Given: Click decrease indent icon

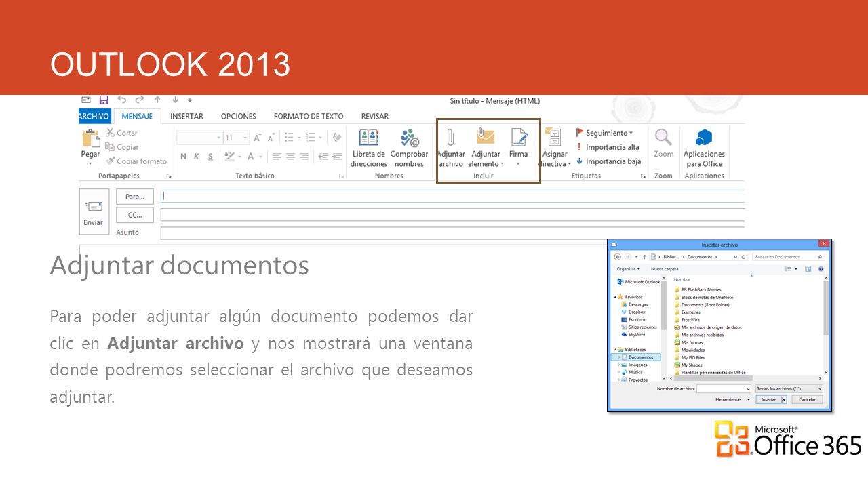Looking at the screenshot, I should pos(323,157).
